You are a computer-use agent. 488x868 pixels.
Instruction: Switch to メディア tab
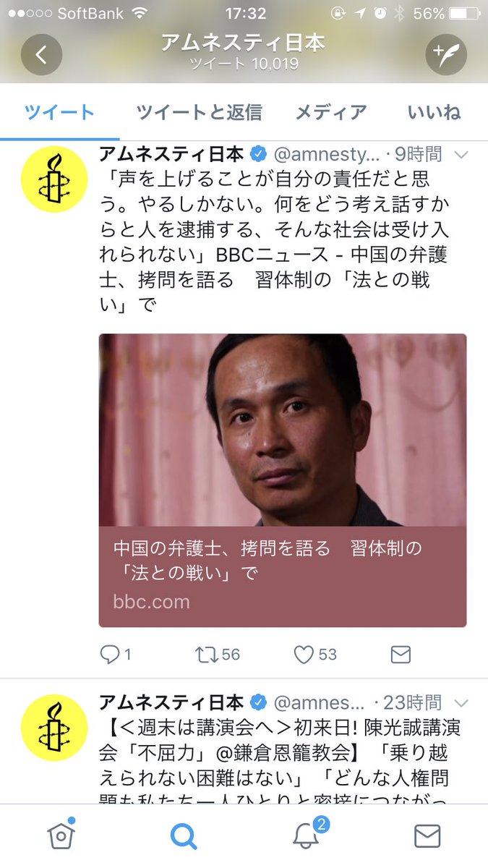[x=331, y=112]
